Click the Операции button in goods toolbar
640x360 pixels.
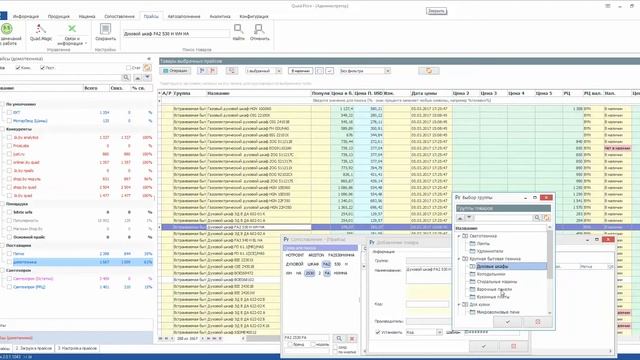[x=175, y=71]
